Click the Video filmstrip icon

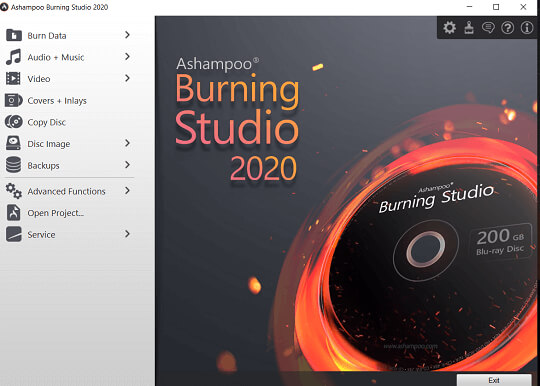click(13, 79)
